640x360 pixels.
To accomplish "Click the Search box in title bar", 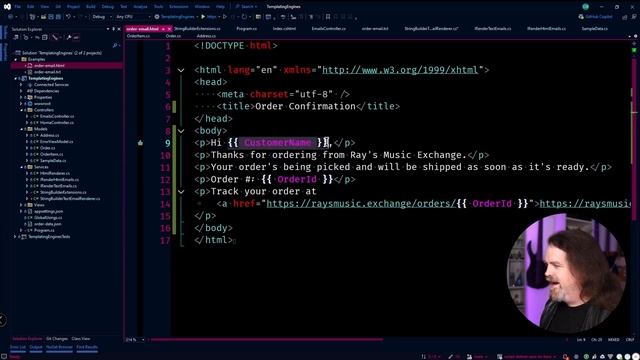I will click(247, 7).
